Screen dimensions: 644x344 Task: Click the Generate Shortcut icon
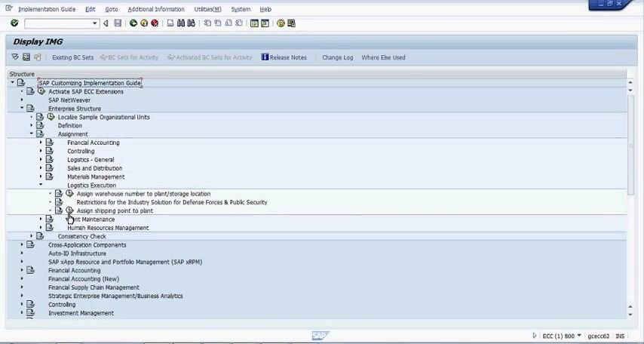tap(265, 23)
